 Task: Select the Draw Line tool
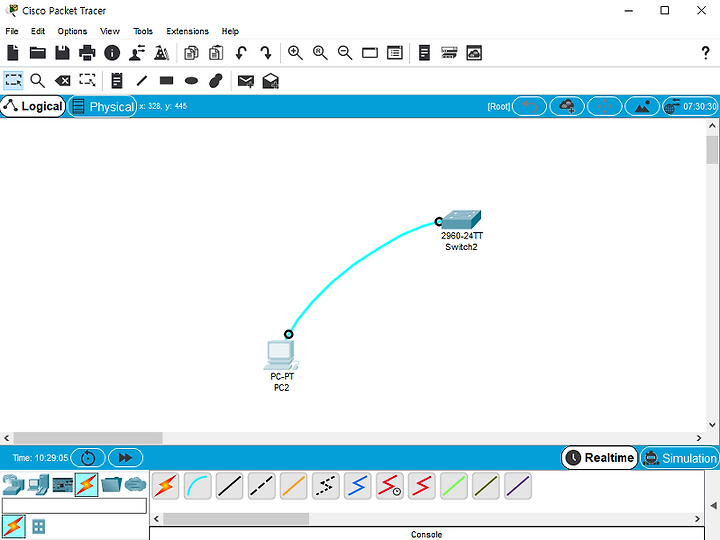click(142, 81)
